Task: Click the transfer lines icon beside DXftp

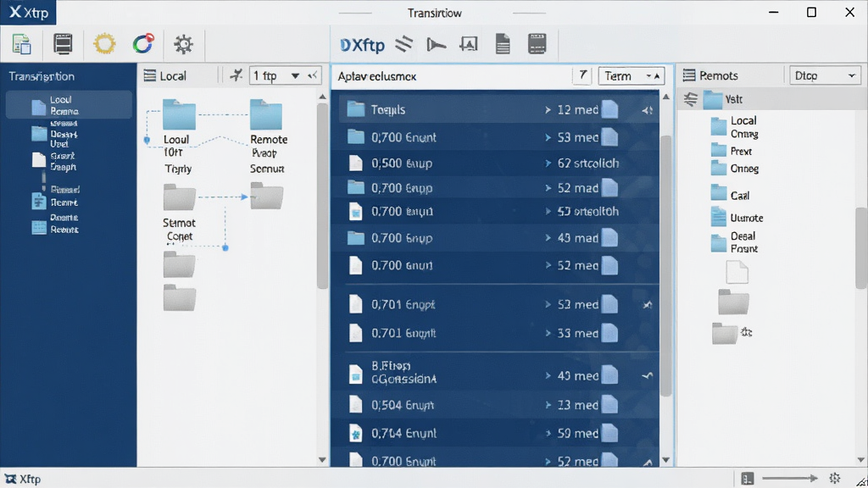Action: (404, 44)
